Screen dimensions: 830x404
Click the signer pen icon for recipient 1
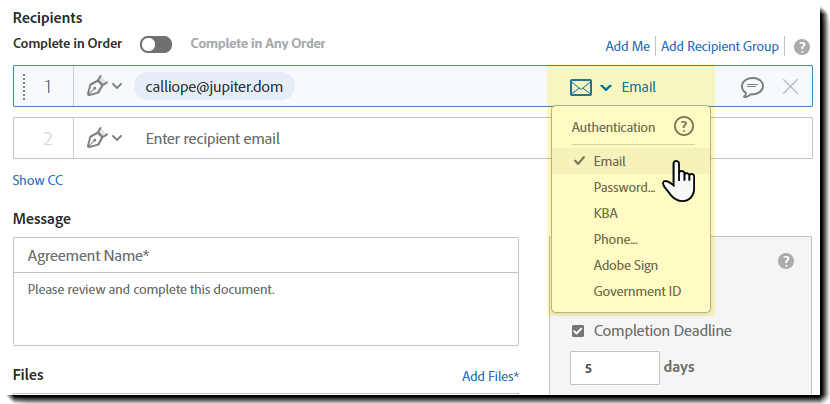(x=97, y=87)
